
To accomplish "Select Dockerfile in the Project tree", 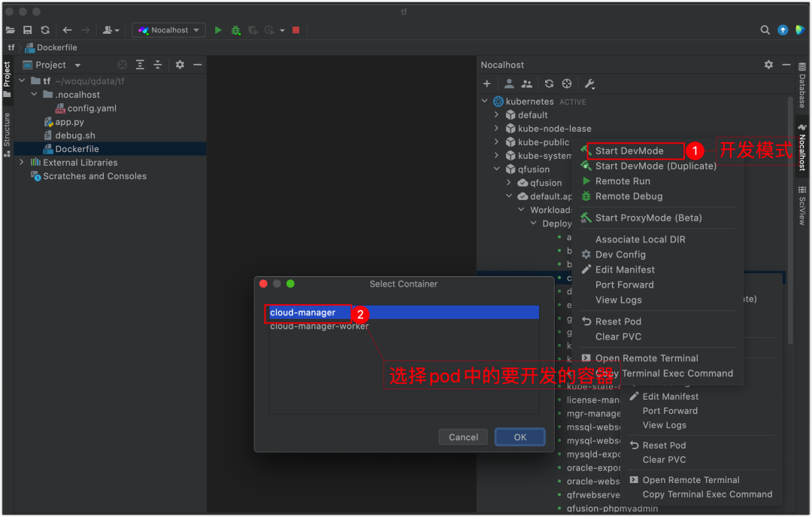I will pos(77,149).
